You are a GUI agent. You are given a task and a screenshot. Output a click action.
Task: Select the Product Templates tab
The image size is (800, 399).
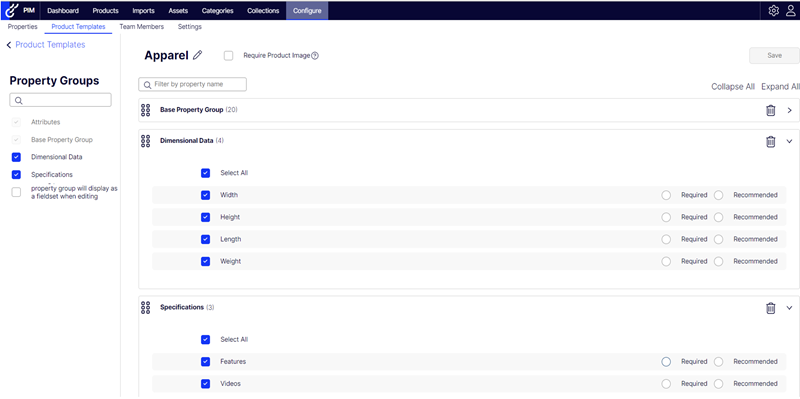pyautogui.click(x=78, y=27)
